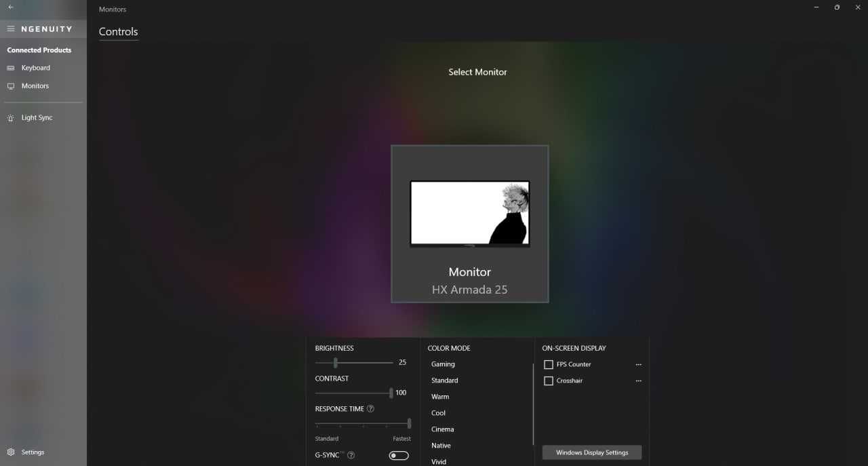Switch to the Controls tab
868x466 pixels.
click(118, 32)
